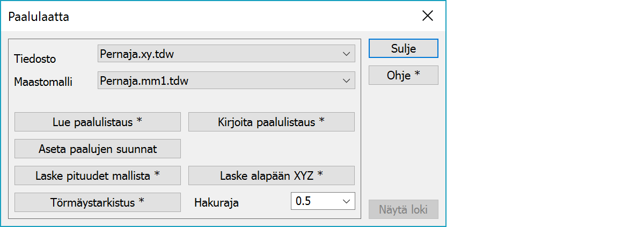Close the Paalulaatta dialog with X
Image resolution: width=644 pixels, height=227 pixels.
[x=428, y=16]
